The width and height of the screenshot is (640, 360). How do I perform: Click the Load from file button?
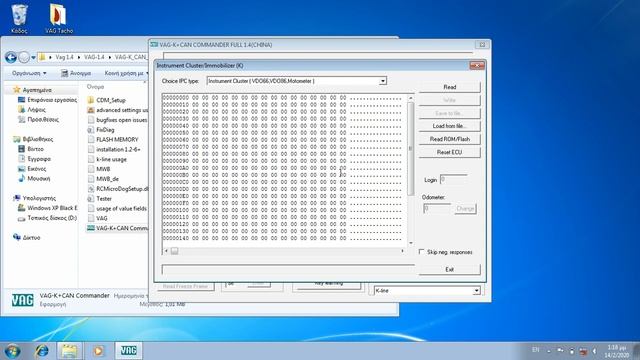click(449, 126)
